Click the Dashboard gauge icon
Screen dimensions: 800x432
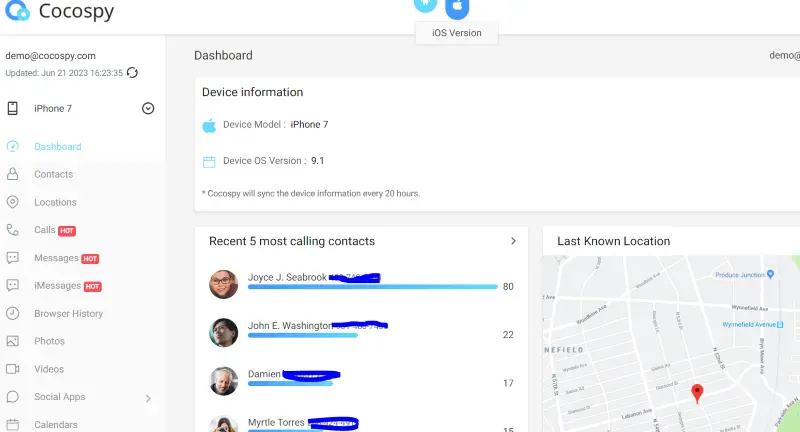tap(13, 147)
